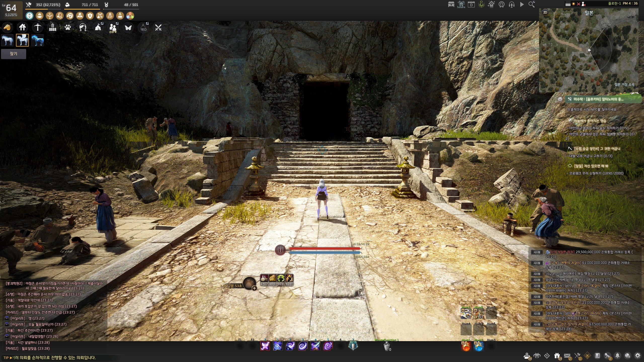The width and height of the screenshot is (644, 362).
Task: Click the notification bell icon
Action: 617,356
